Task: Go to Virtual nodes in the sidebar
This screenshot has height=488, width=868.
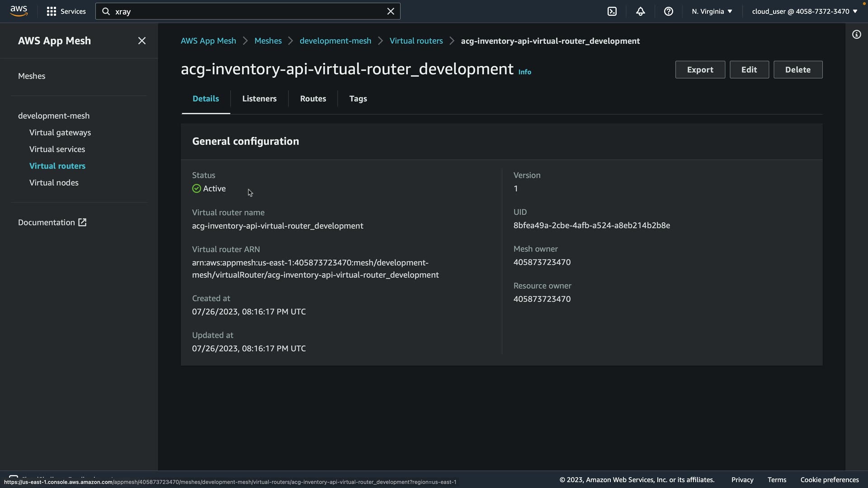Action: coord(54,183)
